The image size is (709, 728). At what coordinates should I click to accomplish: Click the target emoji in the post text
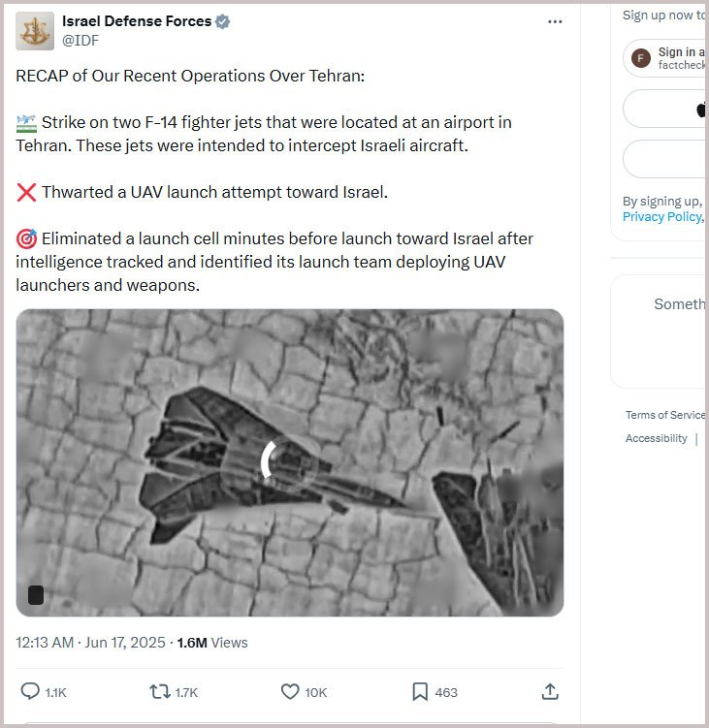pos(27,238)
